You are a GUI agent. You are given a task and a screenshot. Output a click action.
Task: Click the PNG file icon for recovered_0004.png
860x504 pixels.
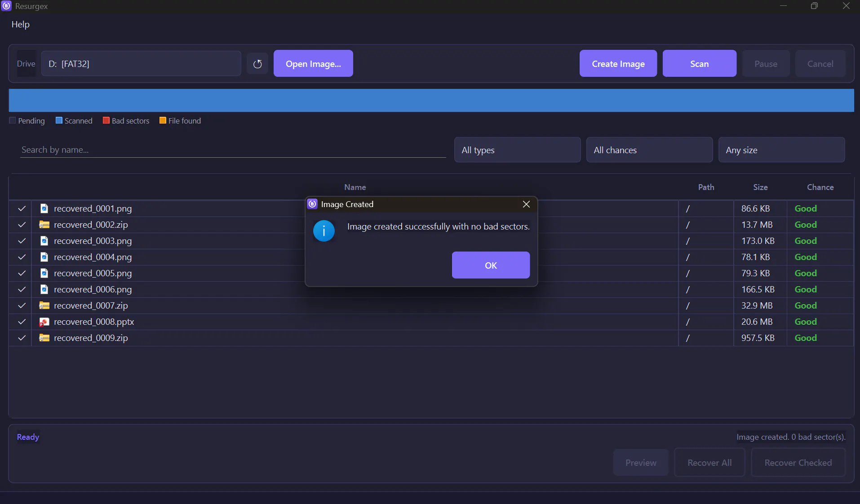(44, 257)
